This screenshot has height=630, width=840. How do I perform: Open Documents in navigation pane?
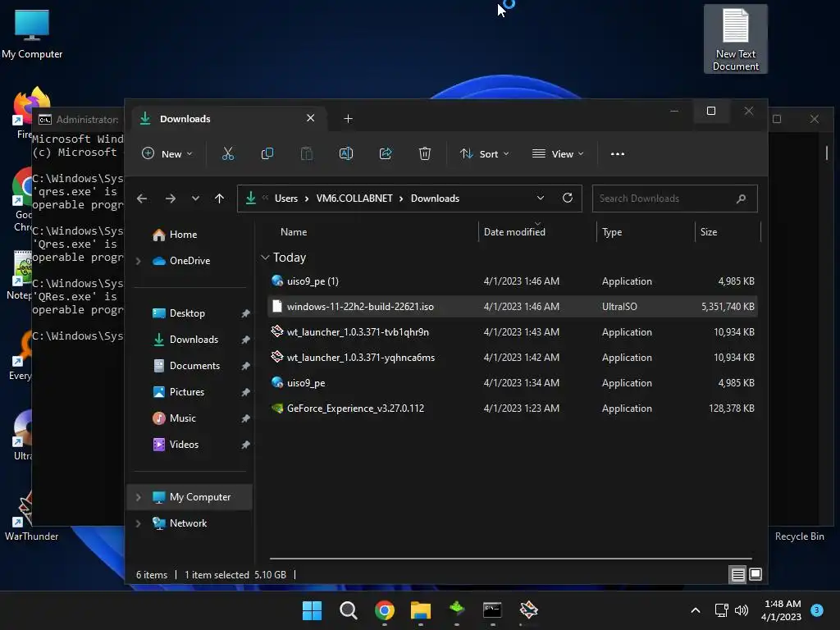point(193,366)
